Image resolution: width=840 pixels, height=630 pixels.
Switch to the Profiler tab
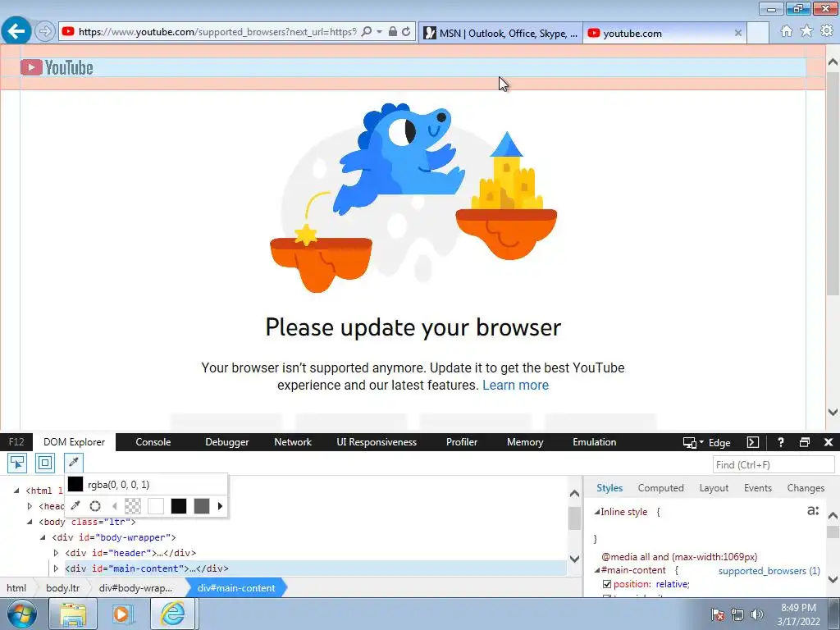462,442
